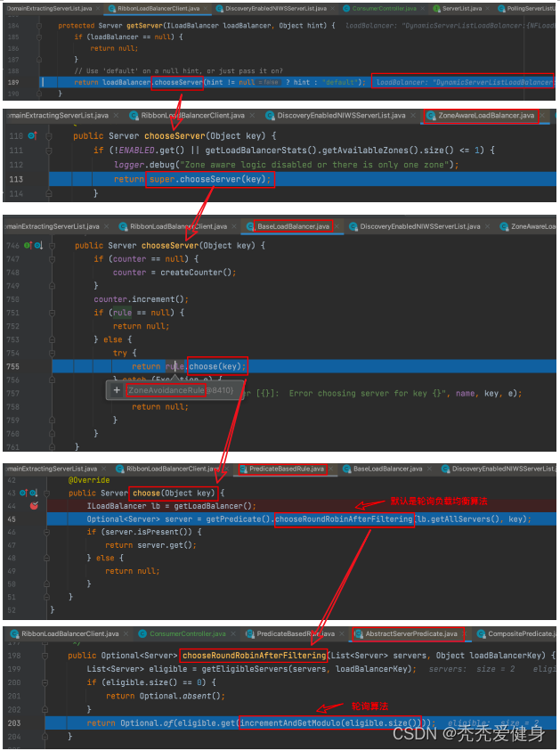
Task: Click line number 203 in the gutter
Action: [14, 723]
